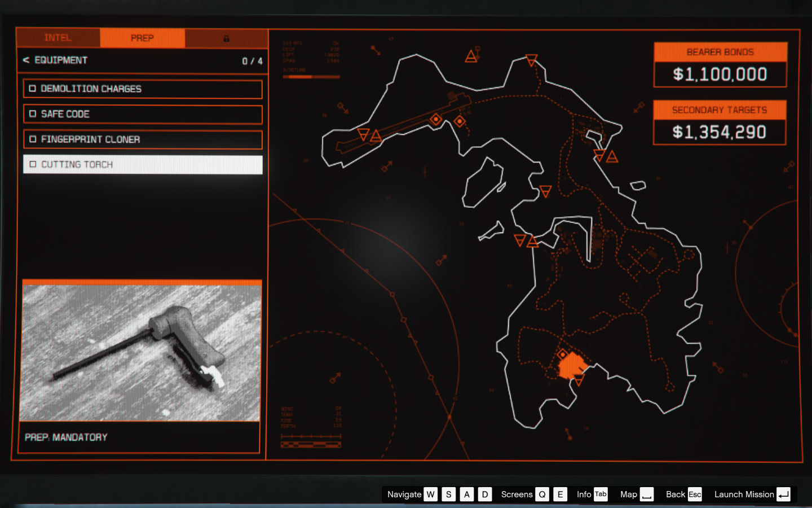Select the downward triangle on the island's northern peak
Screen dimensions: 812x508
(531, 60)
